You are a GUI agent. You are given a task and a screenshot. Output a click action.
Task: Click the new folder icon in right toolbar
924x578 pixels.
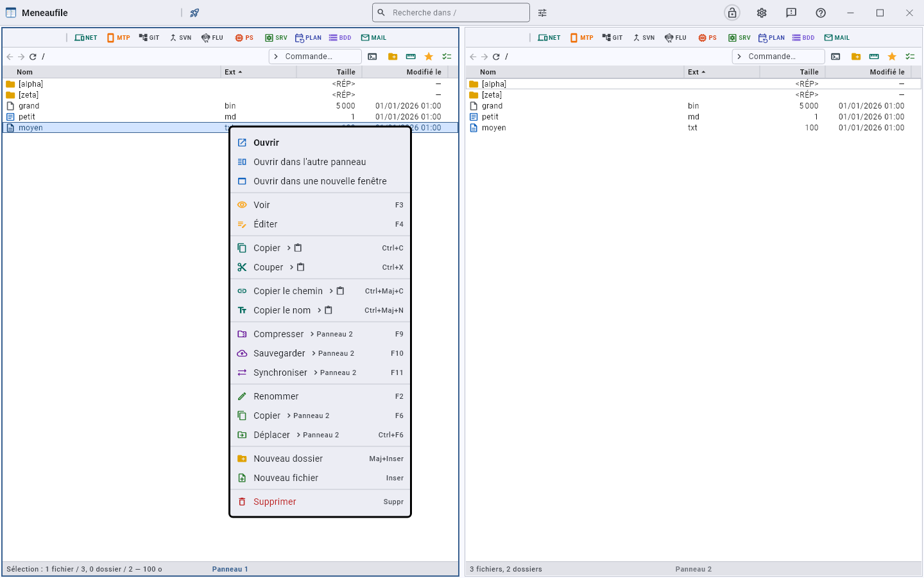856,57
